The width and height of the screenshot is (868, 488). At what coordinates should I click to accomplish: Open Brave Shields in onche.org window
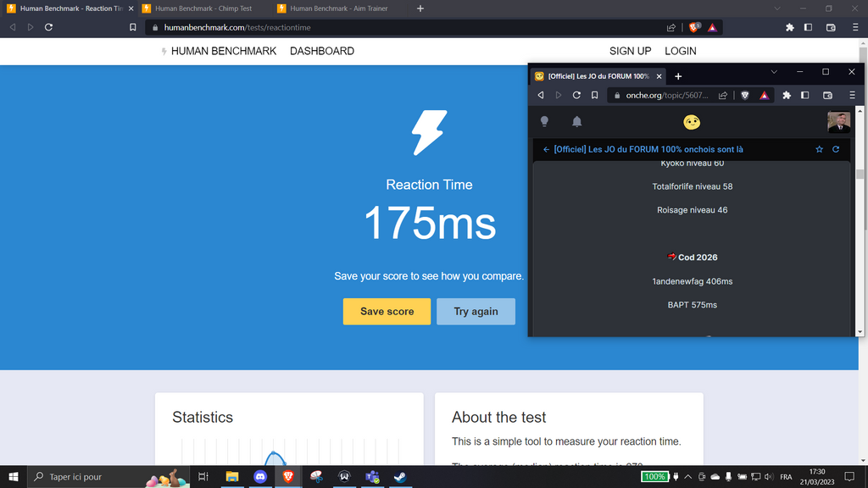(745, 95)
